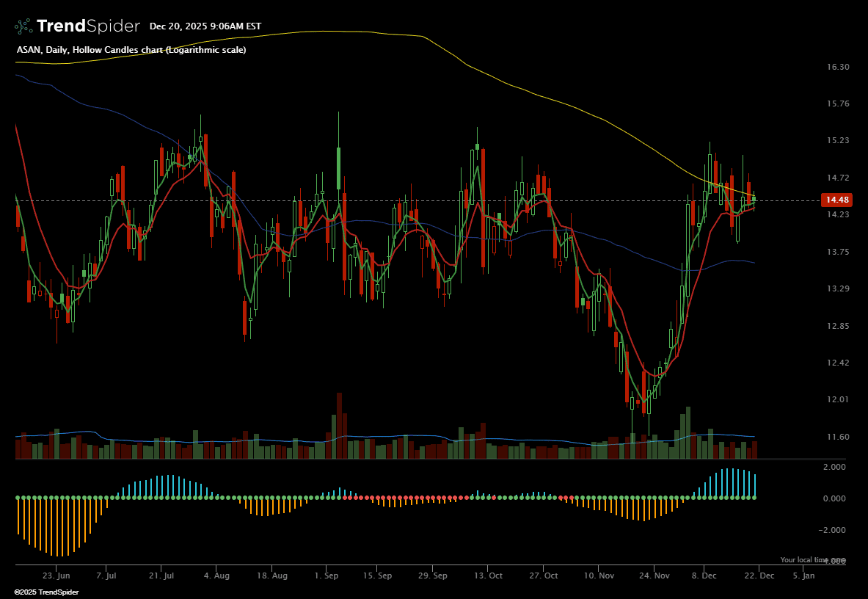Click the TrendSpider brand name text

point(88,26)
